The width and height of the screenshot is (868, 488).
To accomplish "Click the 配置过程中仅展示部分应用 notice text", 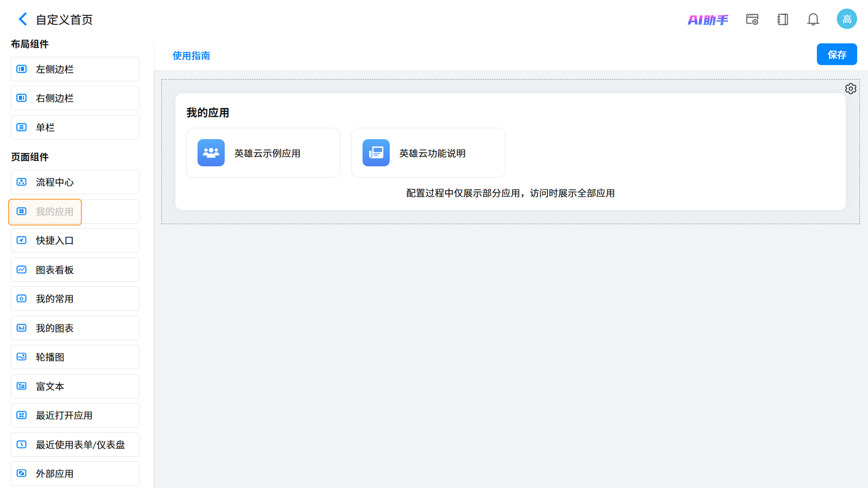I will coord(510,193).
